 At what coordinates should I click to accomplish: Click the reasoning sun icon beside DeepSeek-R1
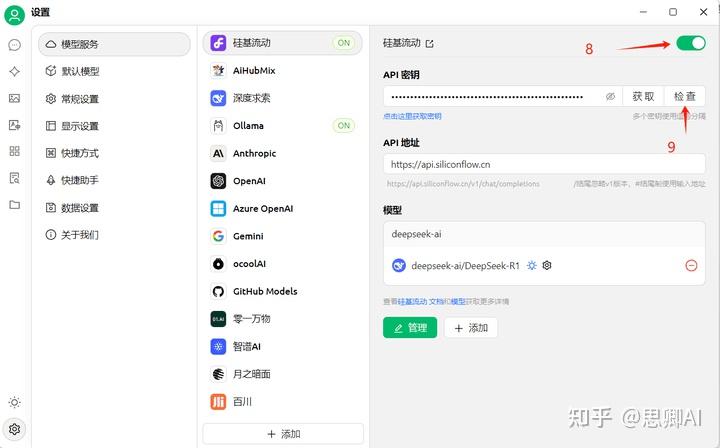coord(532,265)
